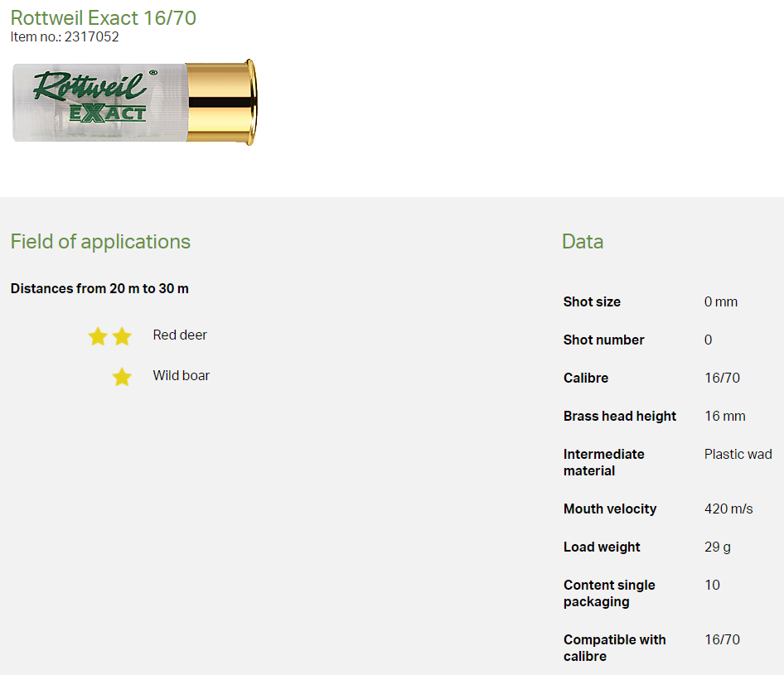Select the Load weight value 29 g

point(718,547)
